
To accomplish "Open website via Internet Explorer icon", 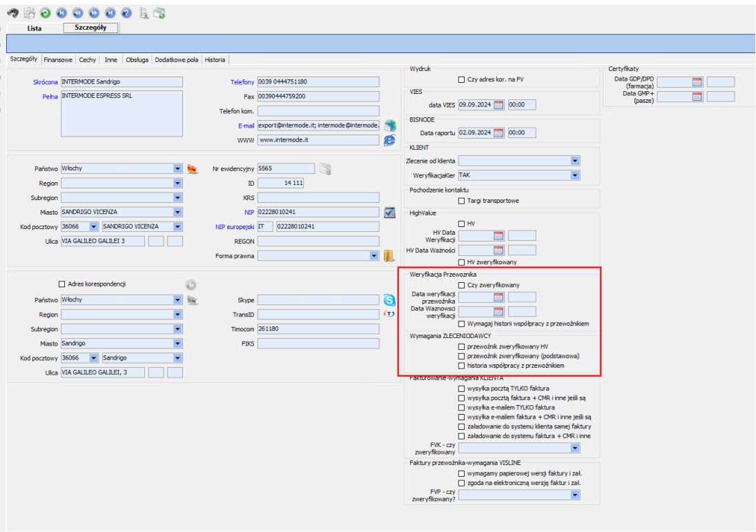I will (389, 140).
